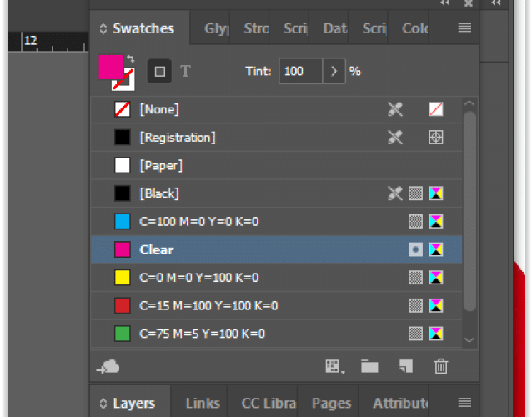Open the Show Swatch Kinds grid button
The height and width of the screenshot is (417, 532).
(335, 367)
